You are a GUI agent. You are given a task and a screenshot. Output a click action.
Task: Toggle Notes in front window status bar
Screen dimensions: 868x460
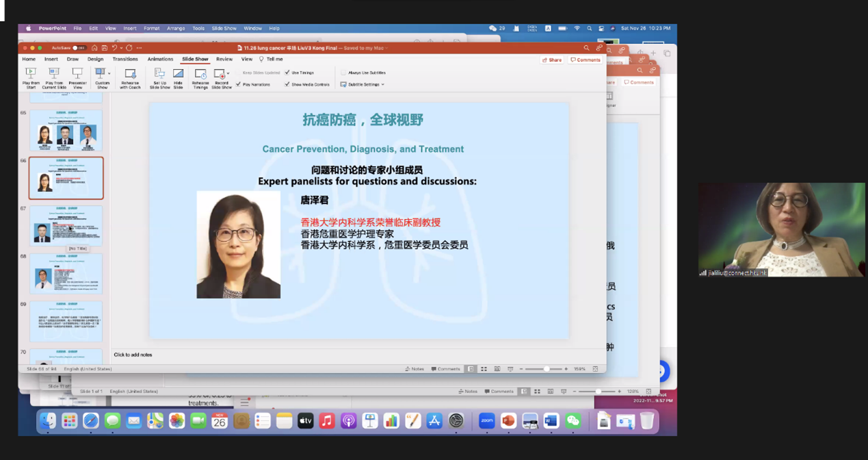[415, 369]
